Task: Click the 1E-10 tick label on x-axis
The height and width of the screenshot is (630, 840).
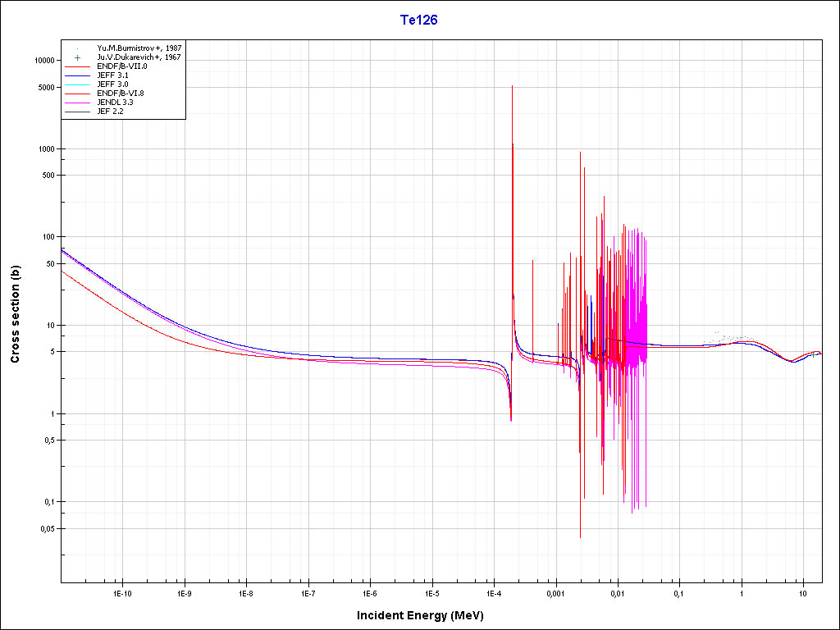Action: (121, 592)
